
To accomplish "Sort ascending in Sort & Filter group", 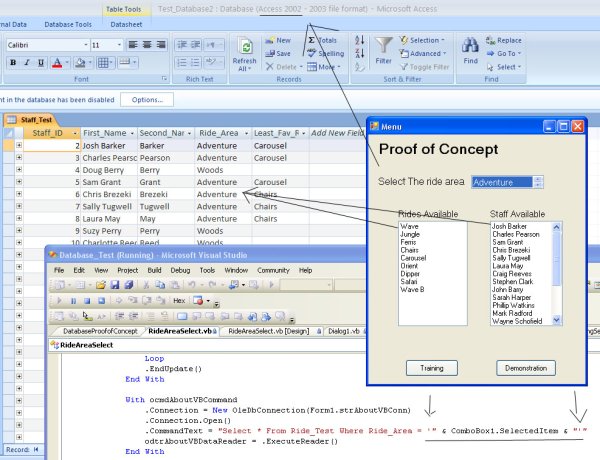I will (x=359, y=40).
